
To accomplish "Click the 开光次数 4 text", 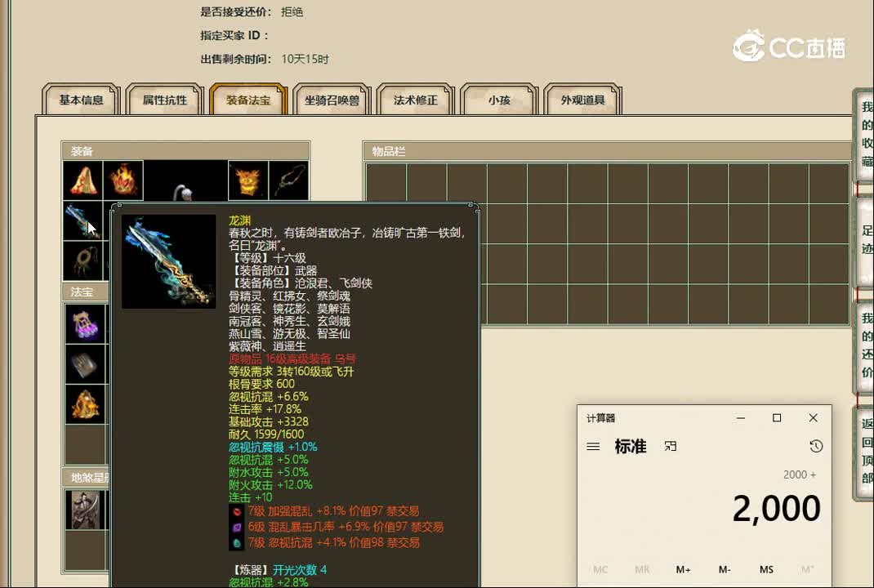I will (300, 570).
